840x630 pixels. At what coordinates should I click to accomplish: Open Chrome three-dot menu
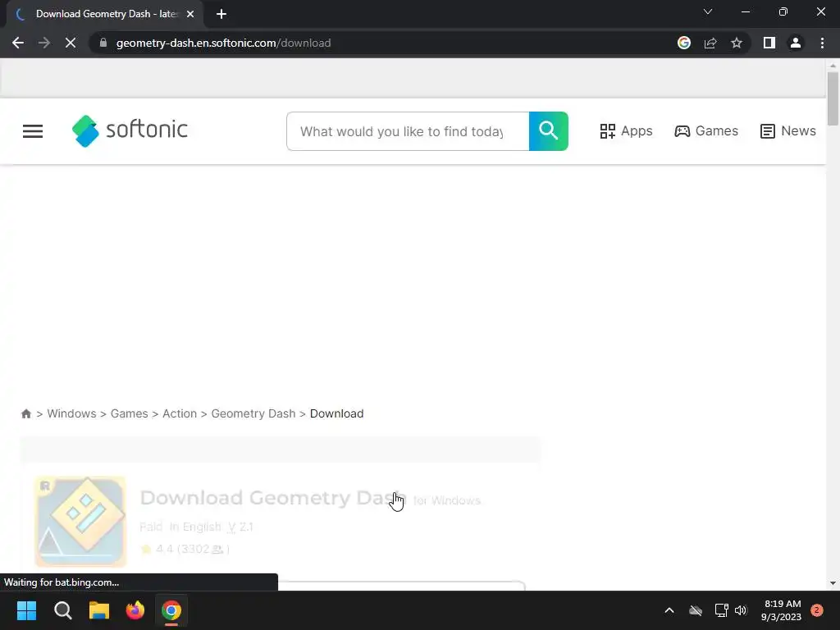click(x=822, y=43)
